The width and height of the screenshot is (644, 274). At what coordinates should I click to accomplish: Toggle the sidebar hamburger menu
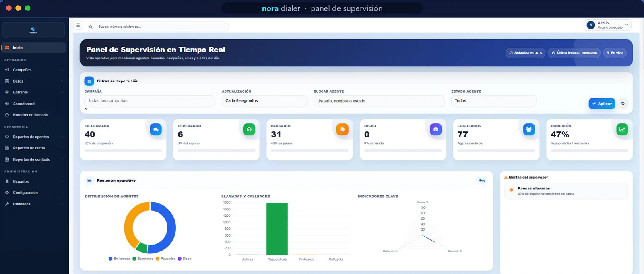pyautogui.click(x=78, y=25)
